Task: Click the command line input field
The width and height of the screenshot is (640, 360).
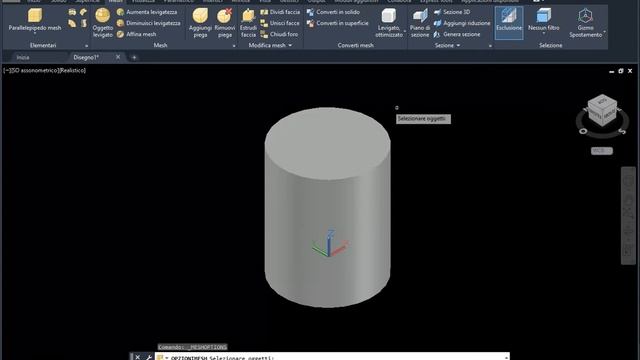Action: (332, 357)
